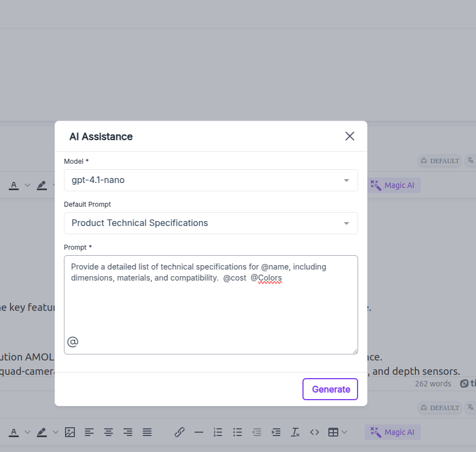Screen dimensions: 476x452
Task: Open the table insert dropdown
Action: [x=337, y=432]
